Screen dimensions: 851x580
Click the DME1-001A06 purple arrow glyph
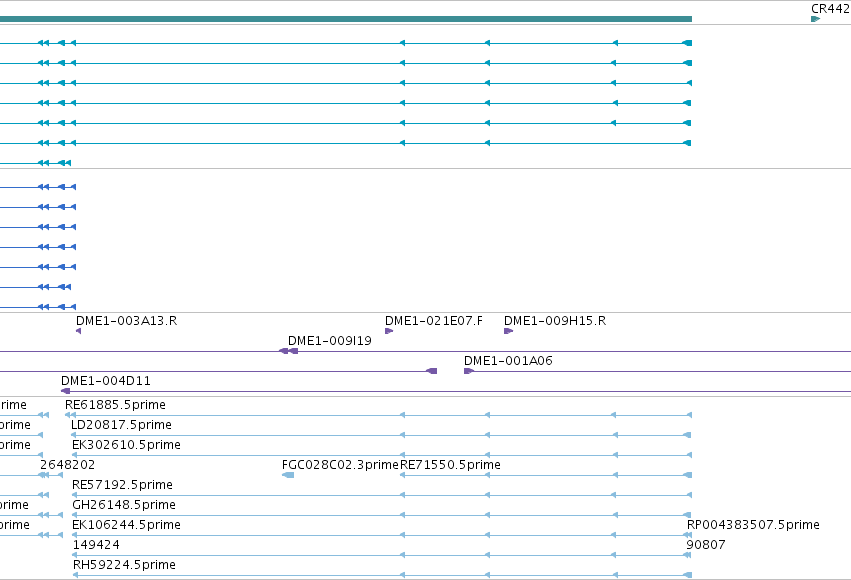(x=469, y=371)
